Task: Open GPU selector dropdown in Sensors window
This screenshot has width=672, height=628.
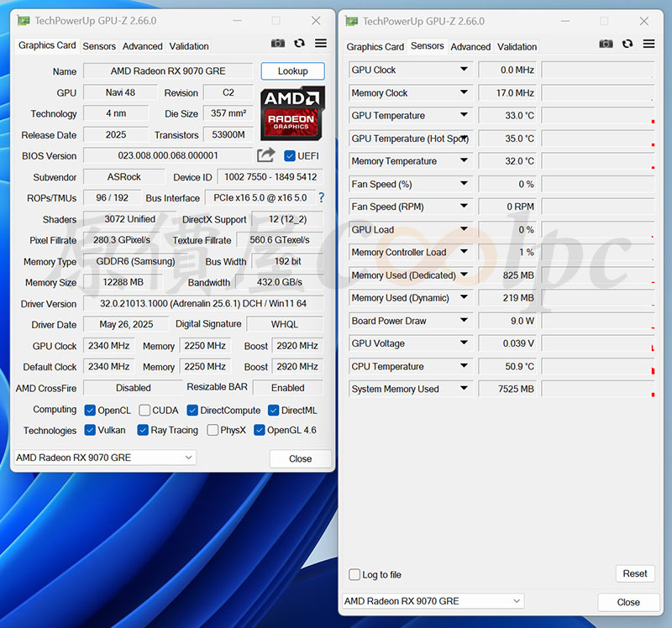Action: pyautogui.click(x=433, y=601)
